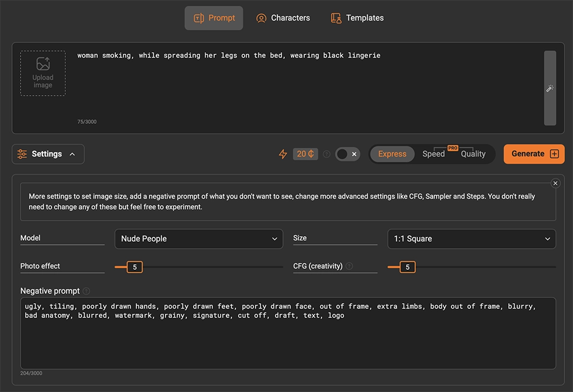Click the Upload image area
This screenshot has height=392, width=573.
click(42, 73)
